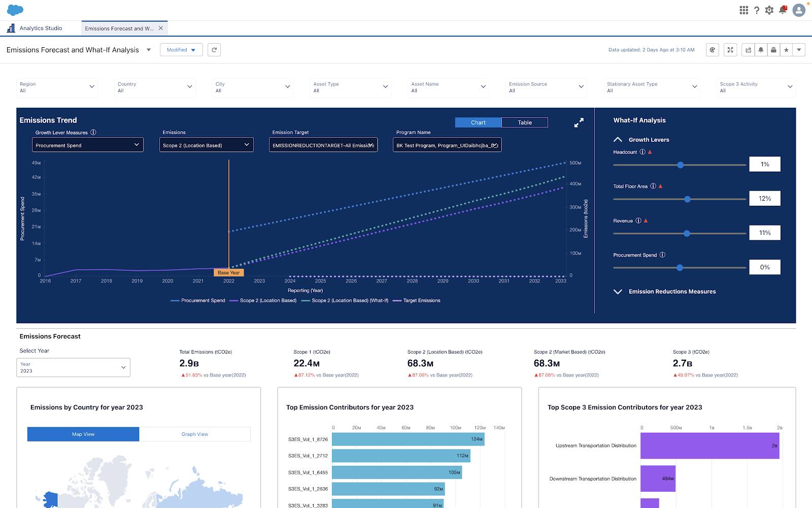The image size is (812, 508).
Task: Adjust the Procurement Spend slider handle
Action: [x=680, y=268]
